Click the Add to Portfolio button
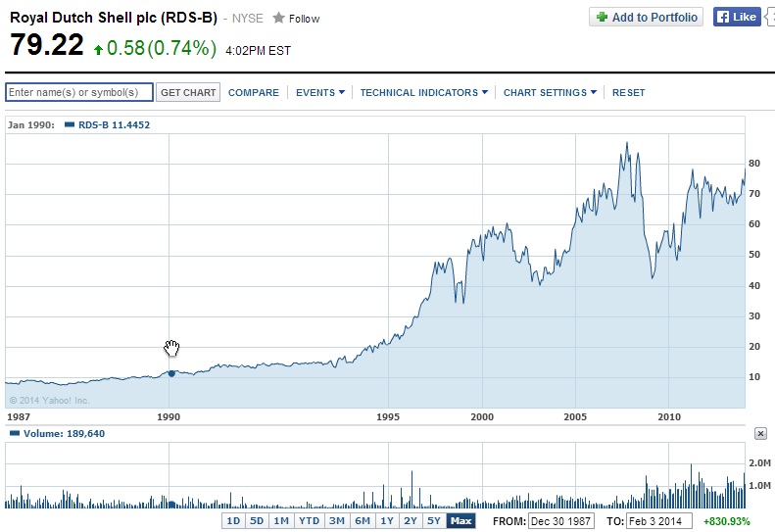 click(646, 18)
